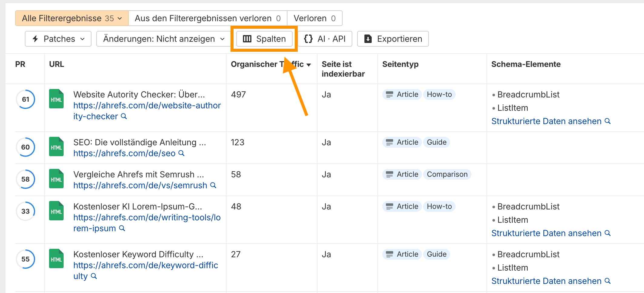Click the PR 60 rating circle
Viewport: 644px width, 293px height.
pyautogui.click(x=25, y=147)
